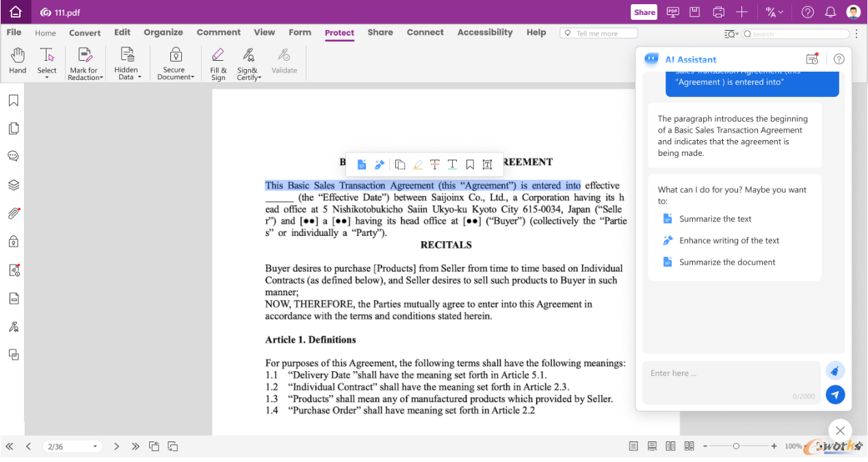Open AI Assistant chat history icon

812,59
